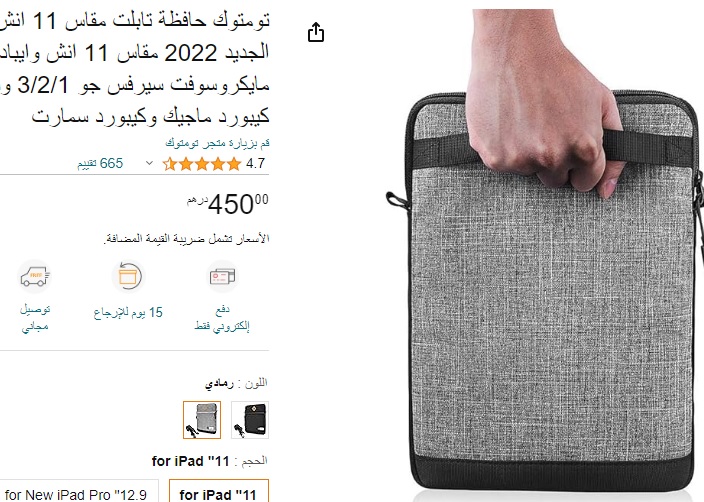The image size is (704, 502).
Task: Click the 4.7 rating number
Action: [255, 164]
